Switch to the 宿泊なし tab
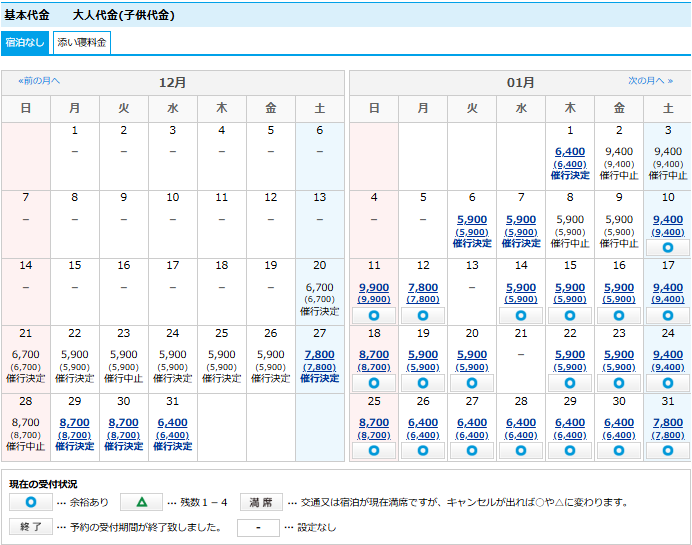Image resolution: width=692 pixels, height=545 pixels. point(25,43)
